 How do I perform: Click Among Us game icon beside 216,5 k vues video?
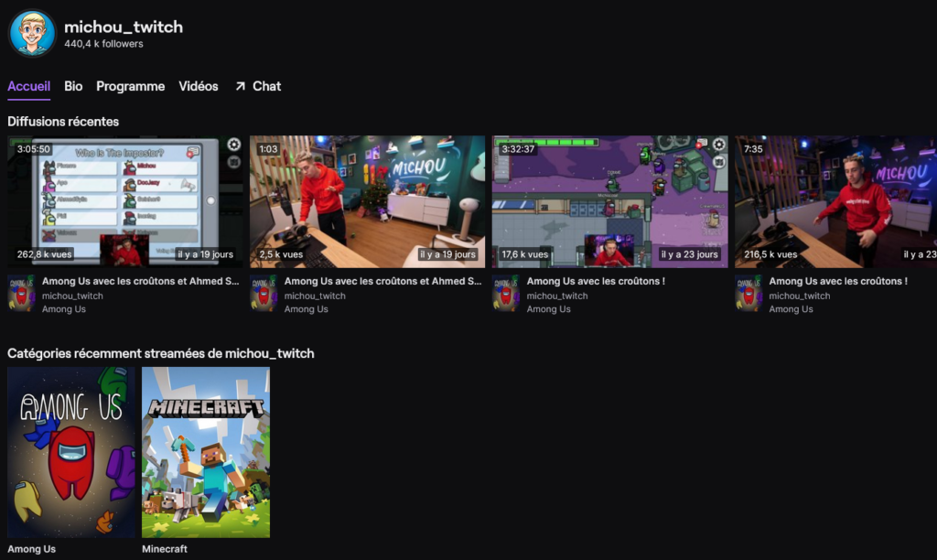(749, 294)
